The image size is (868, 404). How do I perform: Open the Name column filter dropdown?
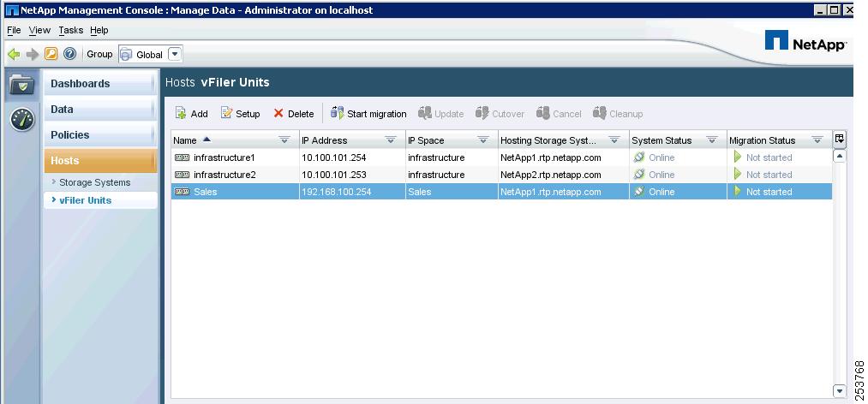pos(284,140)
